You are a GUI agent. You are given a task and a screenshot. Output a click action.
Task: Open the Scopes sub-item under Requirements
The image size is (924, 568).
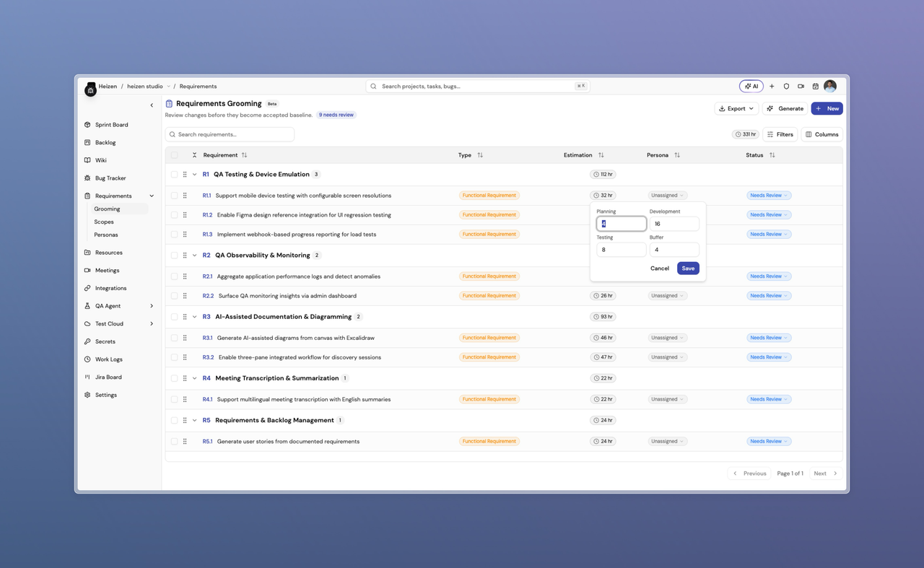(x=104, y=222)
